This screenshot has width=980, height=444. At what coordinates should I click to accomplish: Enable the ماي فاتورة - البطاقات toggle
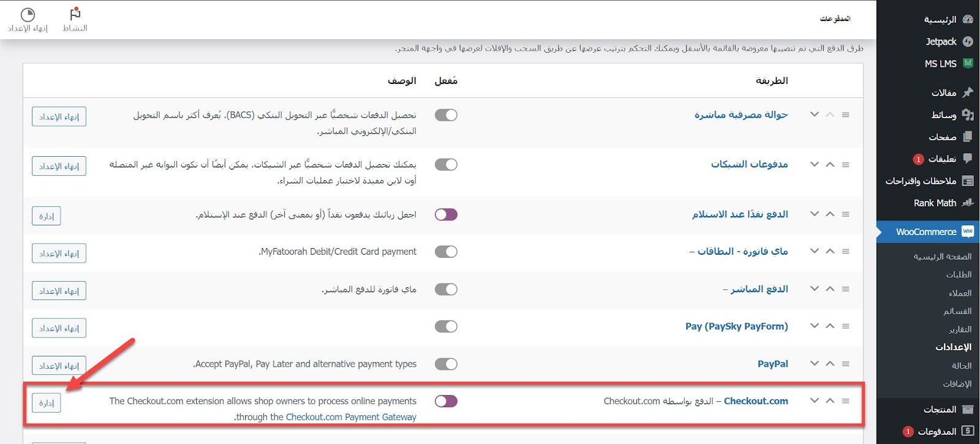coord(446,252)
